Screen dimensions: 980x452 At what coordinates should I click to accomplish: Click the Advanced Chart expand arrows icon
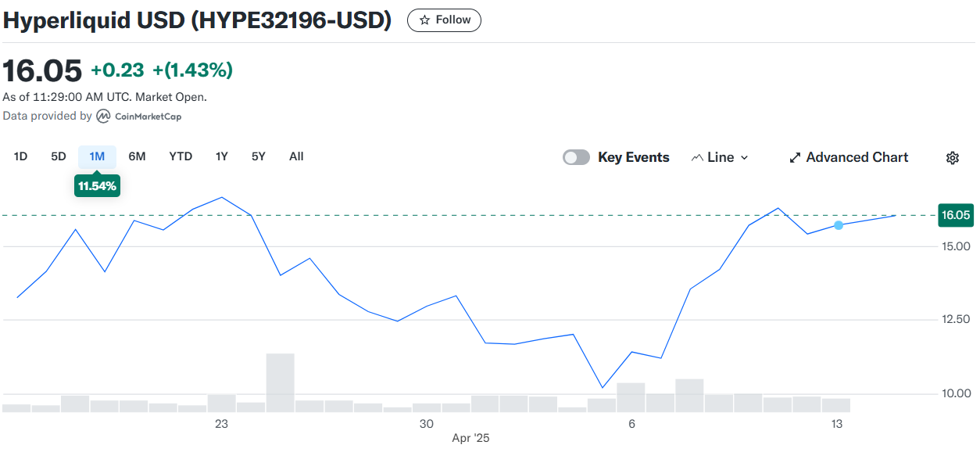[x=795, y=158]
